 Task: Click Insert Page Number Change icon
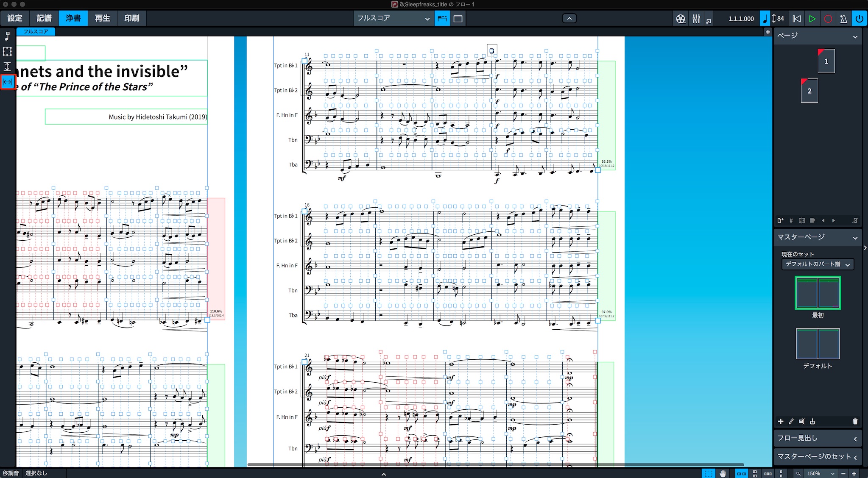(x=791, y=221)
